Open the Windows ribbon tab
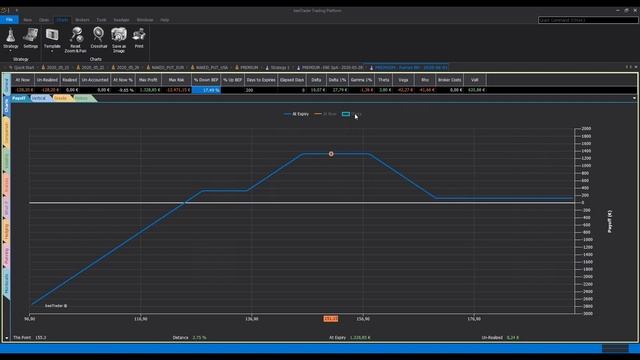Screen dimensions: 640x360 tap(145, 20)
